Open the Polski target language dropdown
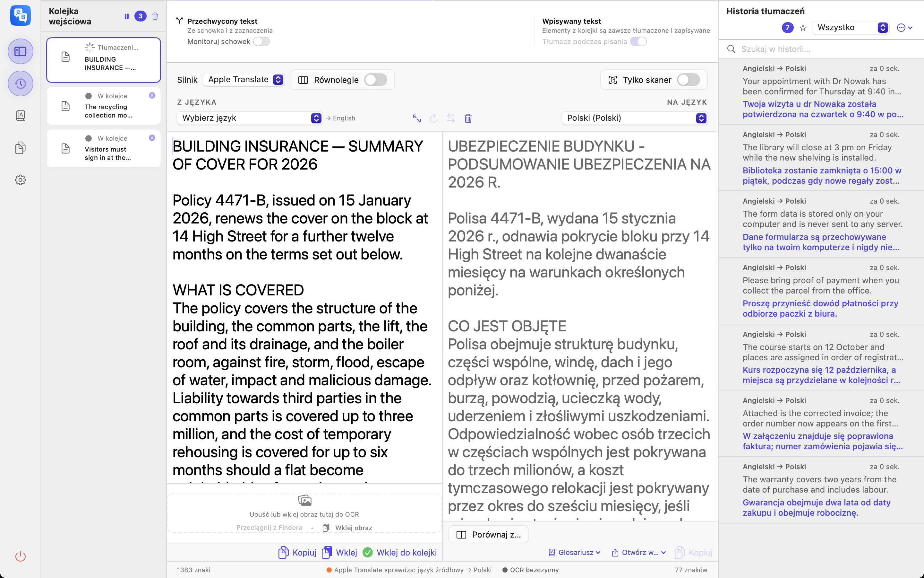The width and height of the screenshot is (924, 578). coord(635,118)
